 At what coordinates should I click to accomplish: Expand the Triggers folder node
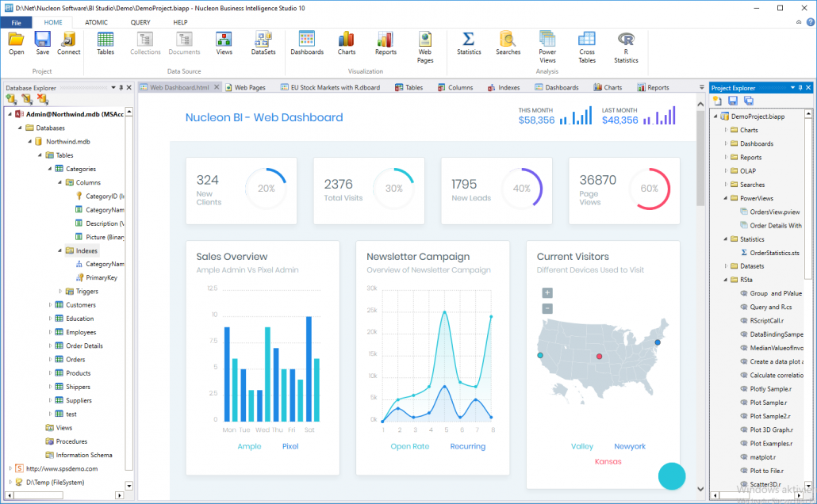pos(60,291)
